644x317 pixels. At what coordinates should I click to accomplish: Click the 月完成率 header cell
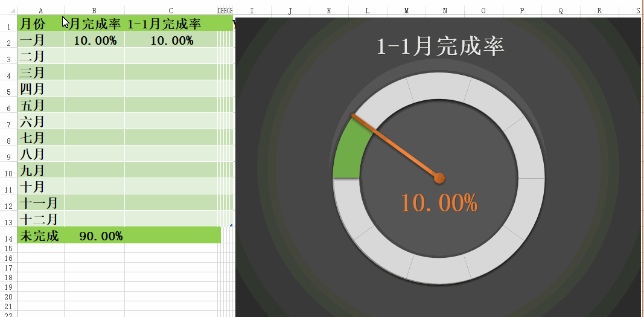pyautogui.click(x=95, y=24)
